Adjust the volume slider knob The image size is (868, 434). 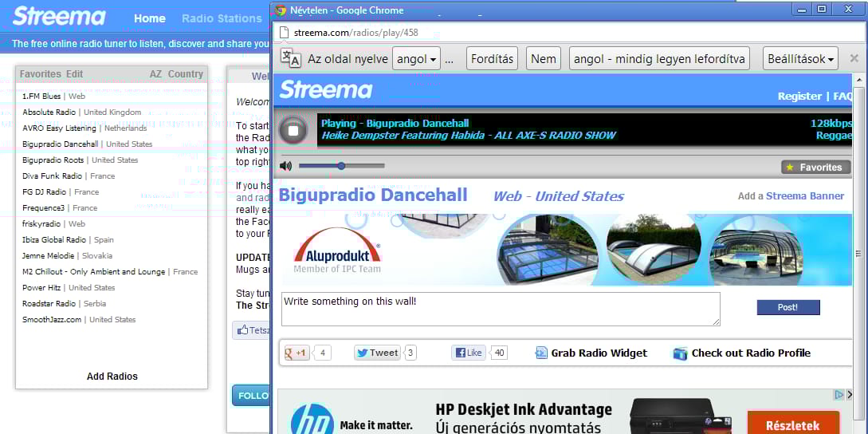341,166
